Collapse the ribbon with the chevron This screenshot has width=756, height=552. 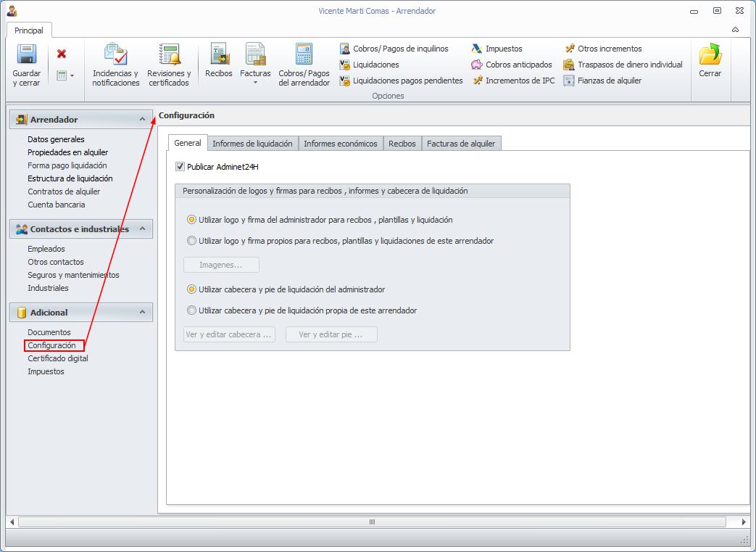coord(735,30)
